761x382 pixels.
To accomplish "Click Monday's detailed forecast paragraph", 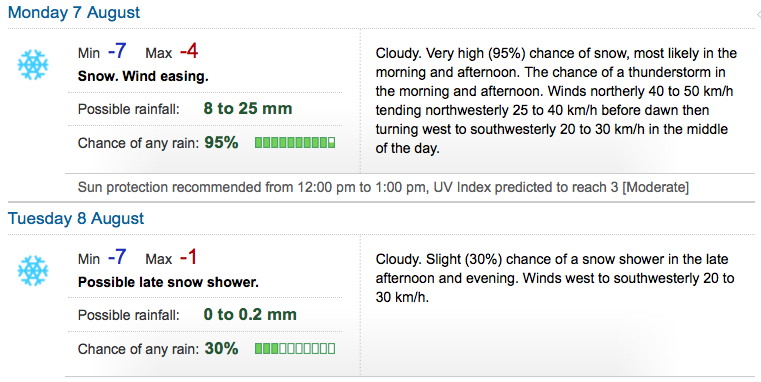I will pyautogui.click(x=556, y=100).
